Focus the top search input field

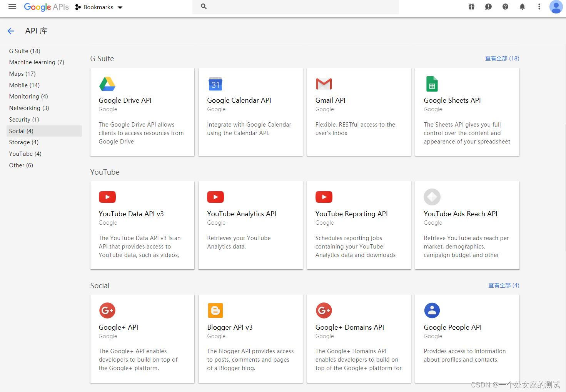pyautogui.click(x=296, y=7)
